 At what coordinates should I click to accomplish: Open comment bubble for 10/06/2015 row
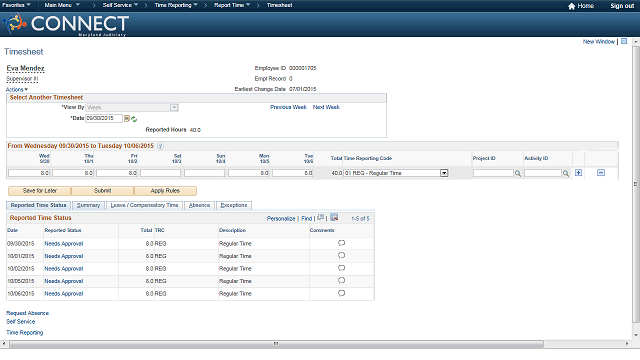click(x=341, y=293)
